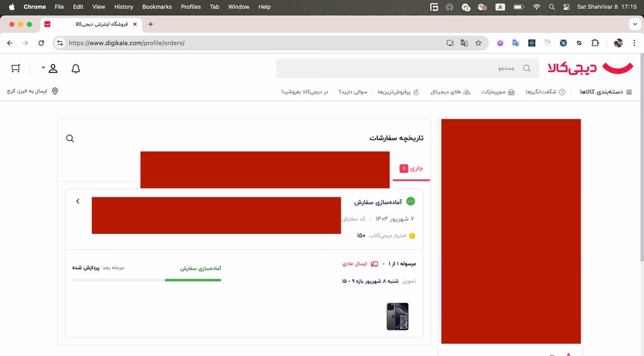Click the notifications bell icon
This screenshot has height=356, width=644.
pyautogui.click(x=75, y=68)
